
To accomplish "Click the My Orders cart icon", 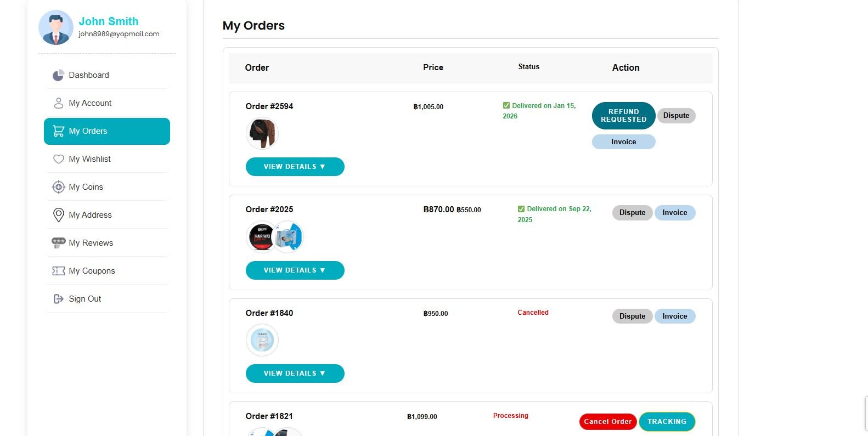I will (x=58, y=131).
